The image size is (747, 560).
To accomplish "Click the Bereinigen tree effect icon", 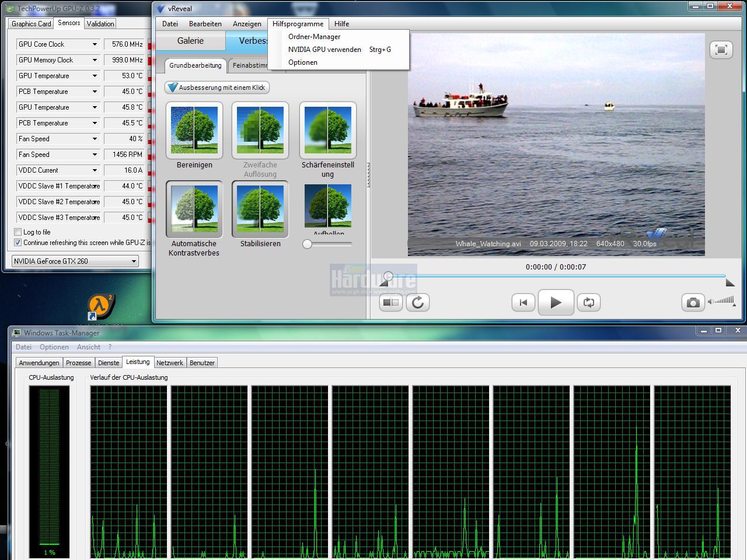I will [x=194, y=130].
